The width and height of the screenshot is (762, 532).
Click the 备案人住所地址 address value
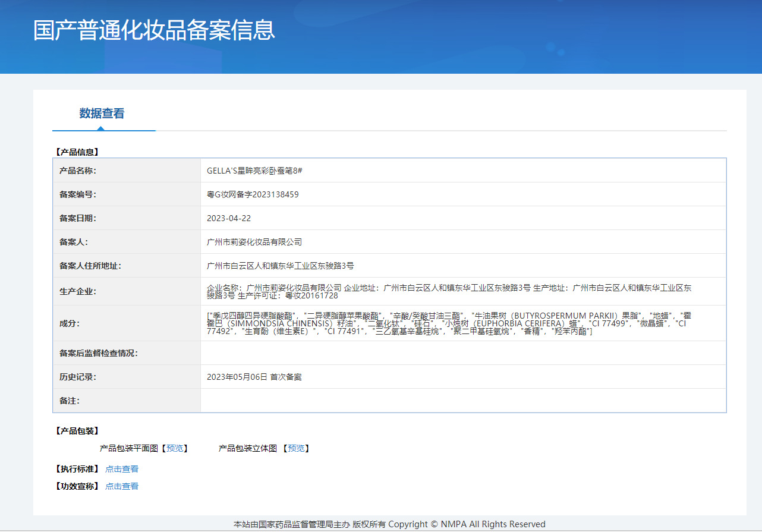point(280,266)
